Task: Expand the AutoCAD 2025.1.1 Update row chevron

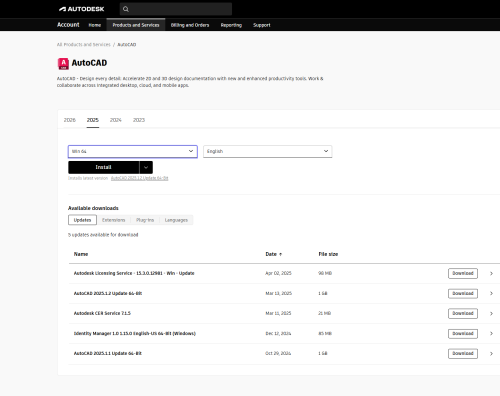Action: click(x=491, y=354)
